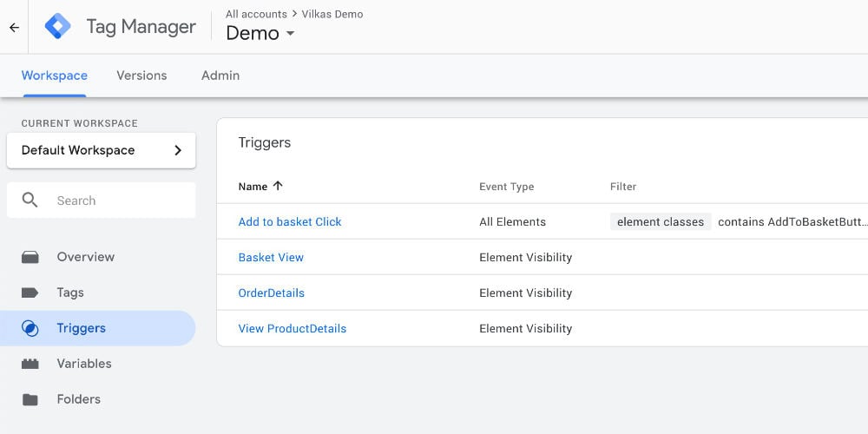This screenshot has height=434, width=868.
Task: Open the Basket View trigger
Action: (271, 258)
